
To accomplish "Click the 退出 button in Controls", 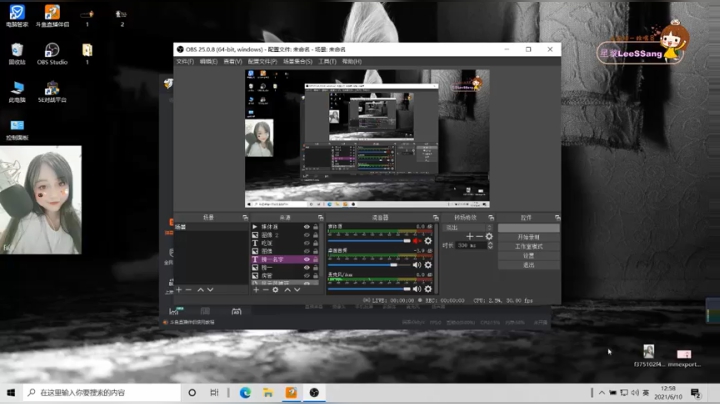I will (x=529, y=265).
